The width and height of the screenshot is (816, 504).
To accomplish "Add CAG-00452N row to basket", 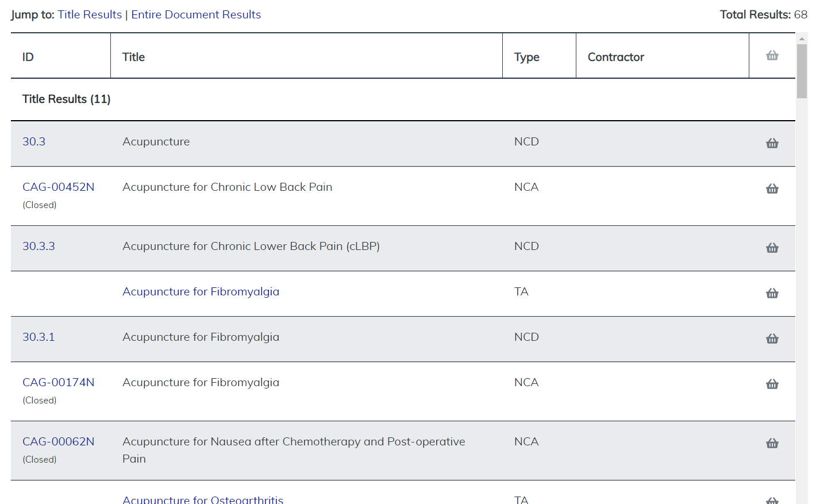I will [x=772, y=188].
